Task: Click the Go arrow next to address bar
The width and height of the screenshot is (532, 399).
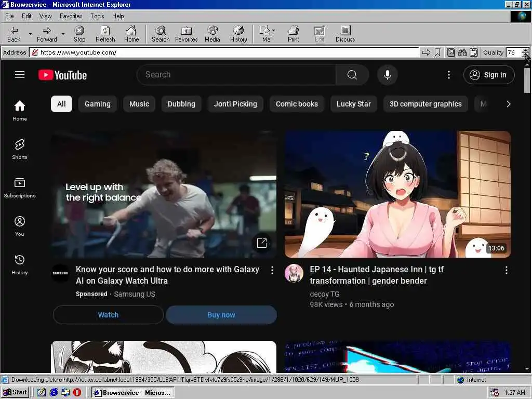Action: [426, 52]
